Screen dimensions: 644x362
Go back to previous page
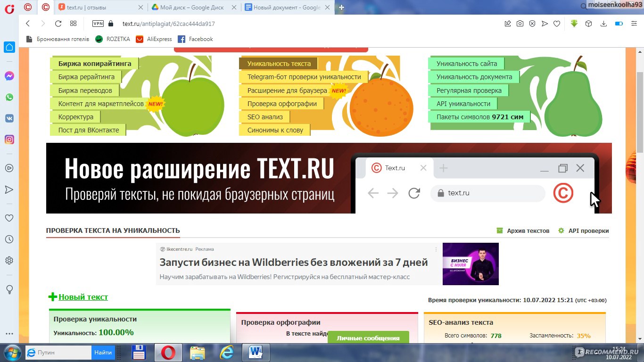pyautogui.click(x=28, y=24)
